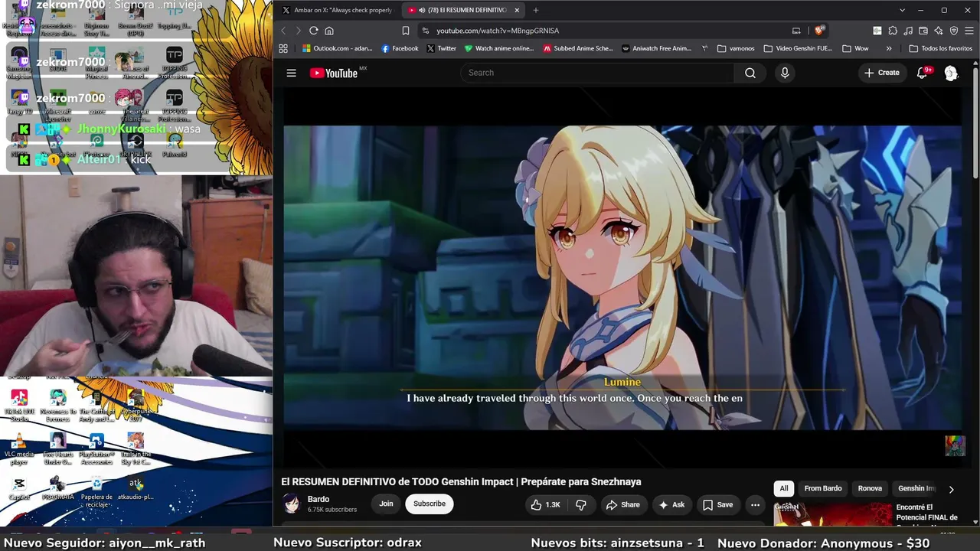980x551 pixels.
Task: Open YouTube notifications bell
Action: click(x=923, y=73)
